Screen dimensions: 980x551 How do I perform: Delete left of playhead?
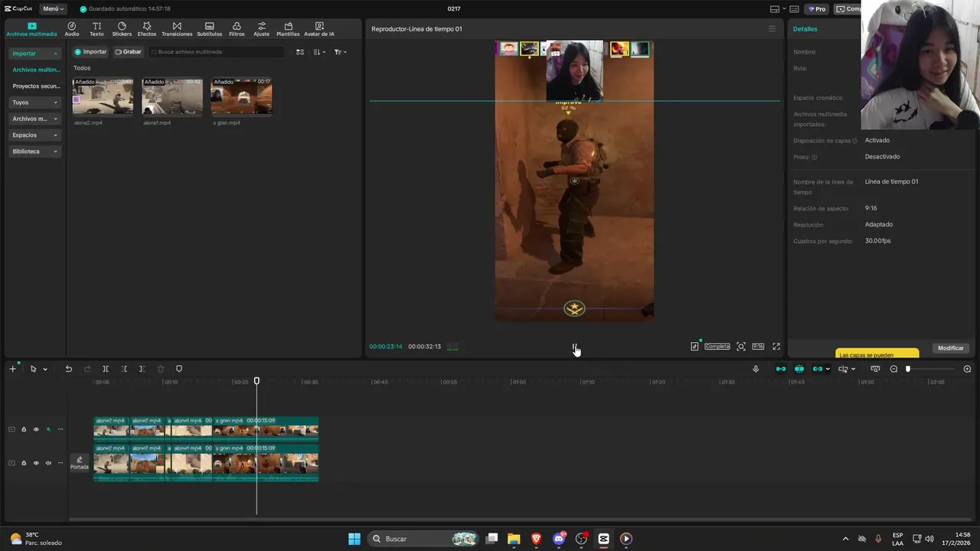124,369
